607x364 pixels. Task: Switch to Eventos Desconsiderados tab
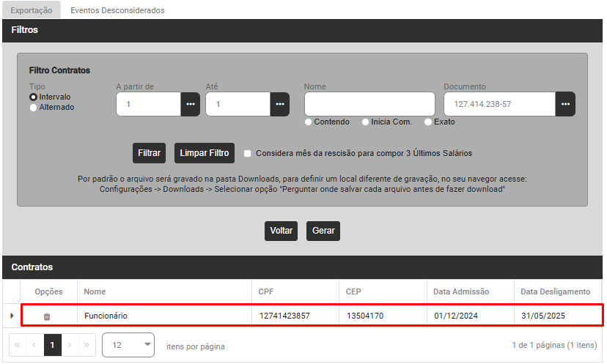117,10
